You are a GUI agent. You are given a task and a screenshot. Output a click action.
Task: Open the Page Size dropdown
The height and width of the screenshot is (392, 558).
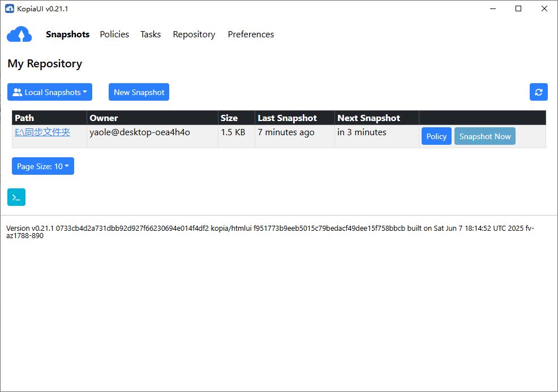(x=43, y=166)
